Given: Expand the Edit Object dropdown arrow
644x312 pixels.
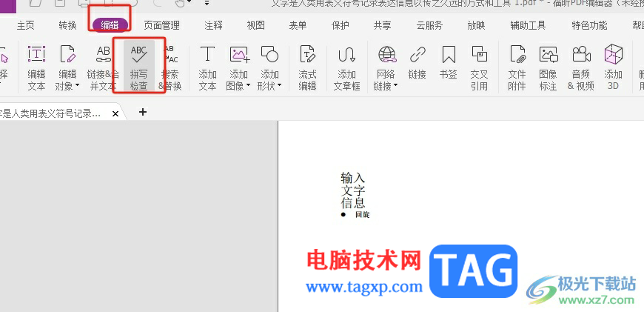Looking at the screenshot, I should [77, 86].
